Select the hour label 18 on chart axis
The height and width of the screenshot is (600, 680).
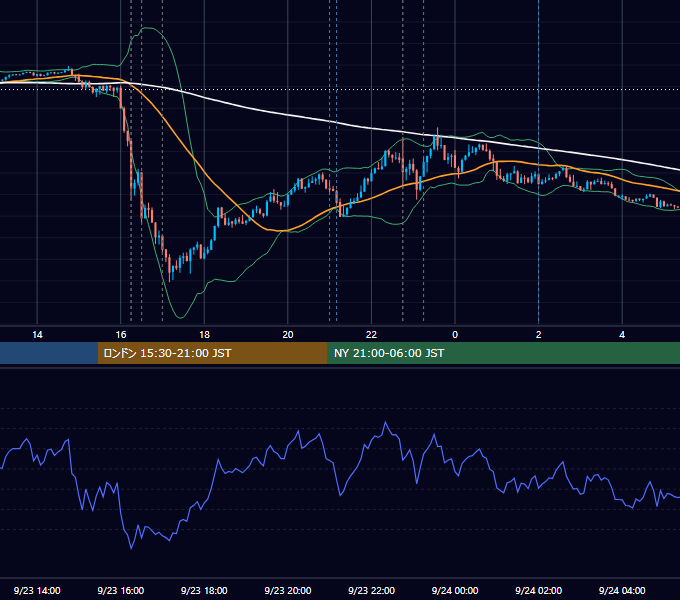pos(204,335)
